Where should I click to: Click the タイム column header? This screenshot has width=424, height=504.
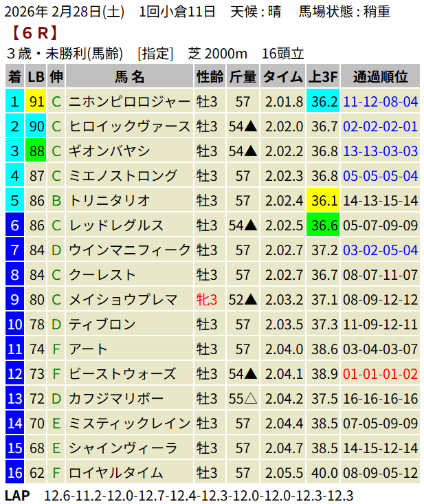[x=282, y=76]
